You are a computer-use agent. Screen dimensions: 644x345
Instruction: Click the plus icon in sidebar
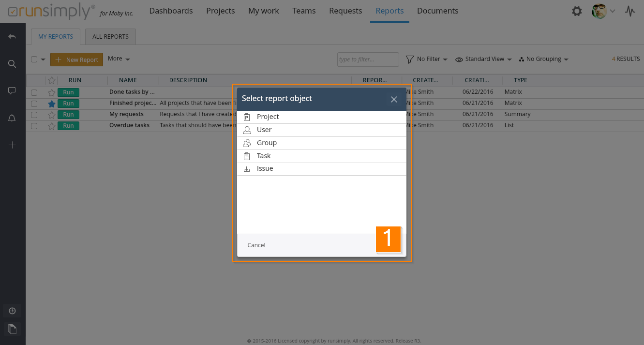pyautogui.click(x=13, y=145)
